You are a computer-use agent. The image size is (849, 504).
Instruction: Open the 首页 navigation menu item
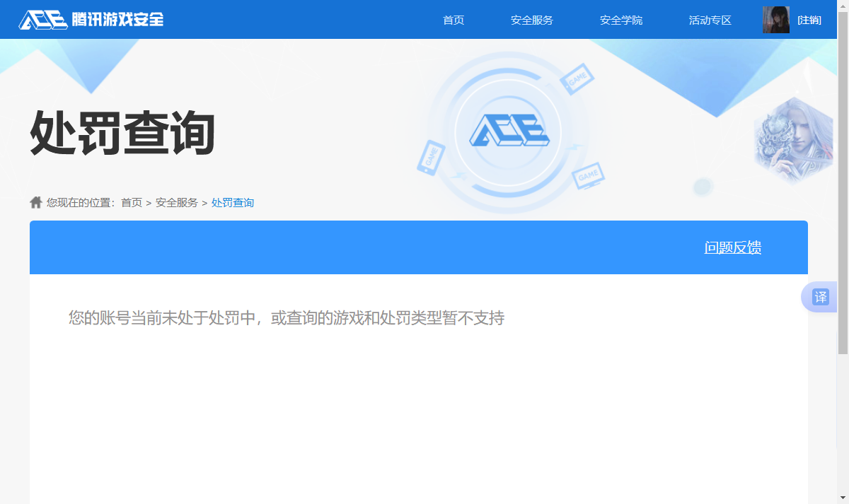[454, 20]
